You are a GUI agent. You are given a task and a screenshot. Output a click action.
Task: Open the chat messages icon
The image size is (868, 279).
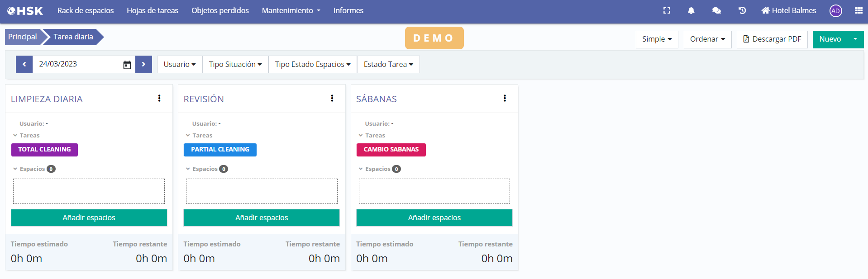tap(716, 10)
